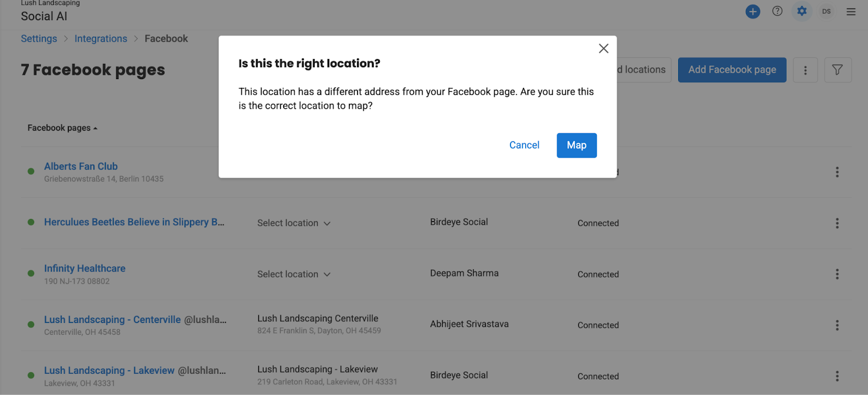Click Add Facebook page button
Viewport: 868px width, 395px height.
[x=732, y=70]
